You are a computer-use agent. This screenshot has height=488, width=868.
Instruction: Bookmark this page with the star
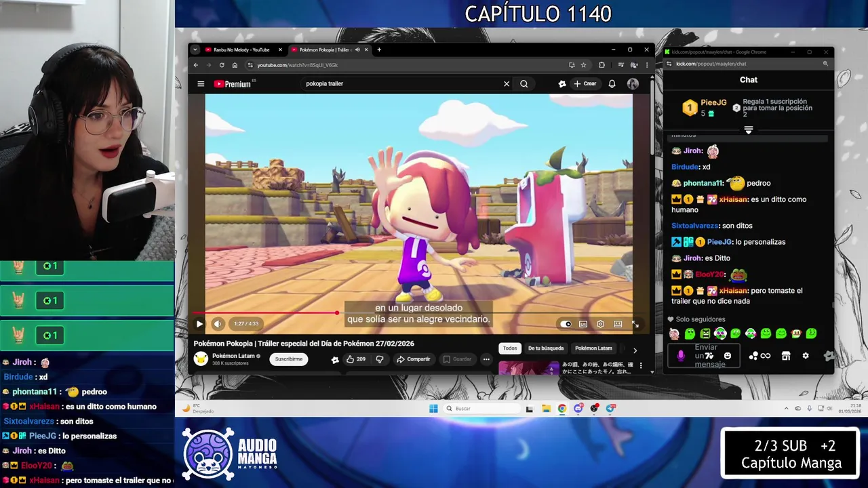[583, 65]
